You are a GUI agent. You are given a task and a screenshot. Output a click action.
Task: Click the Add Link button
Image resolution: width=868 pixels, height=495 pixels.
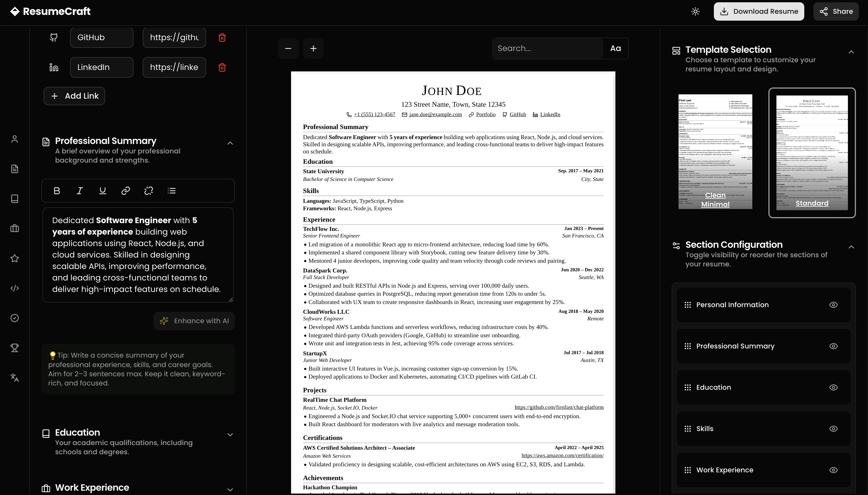74,96
